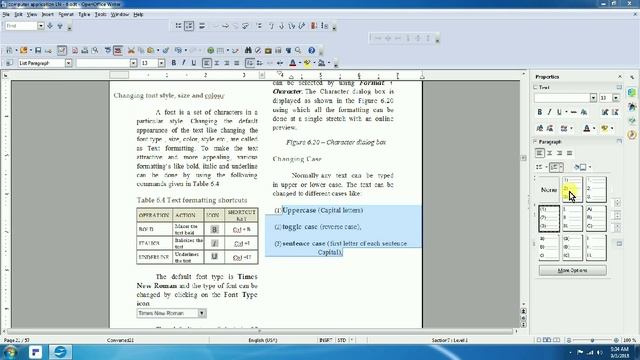The width and height of the screenshot is (640, 360).
Task: Click the Spelling and Grammar check icon
Action: point(108,50)
